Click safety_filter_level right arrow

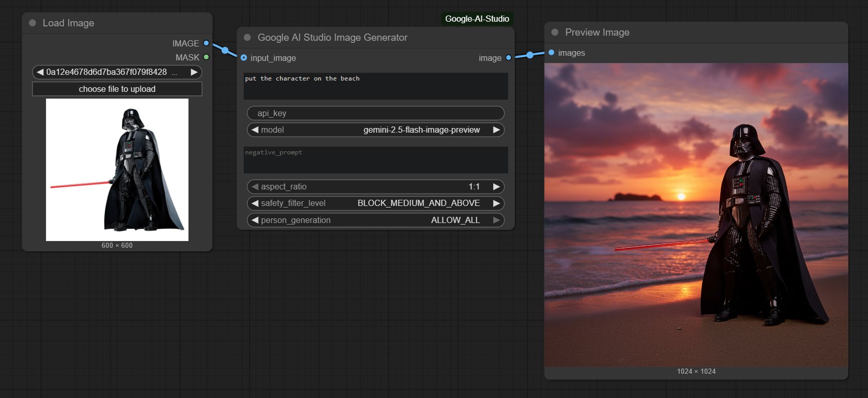[x=497, y=203]
